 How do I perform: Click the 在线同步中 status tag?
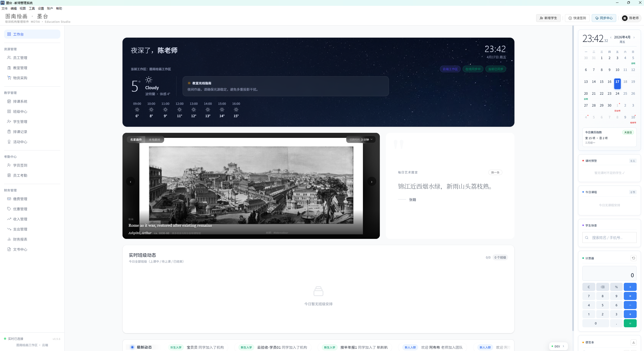click(473, 69)
